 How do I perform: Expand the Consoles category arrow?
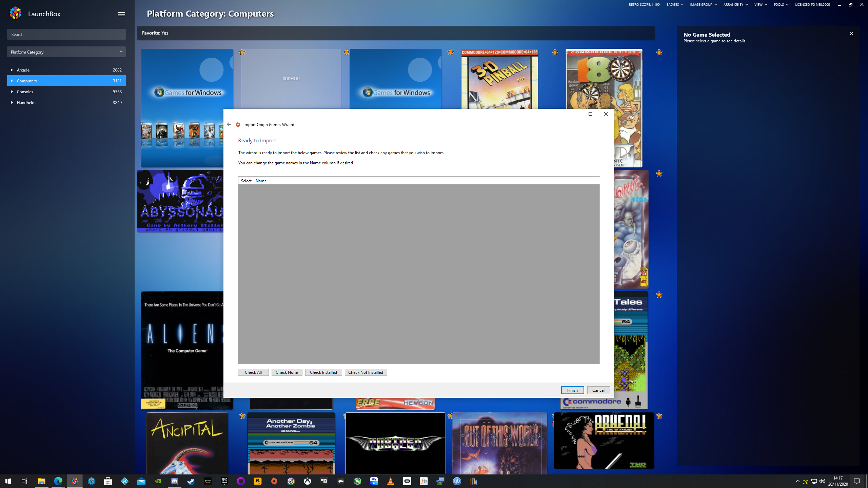(12, 91)
